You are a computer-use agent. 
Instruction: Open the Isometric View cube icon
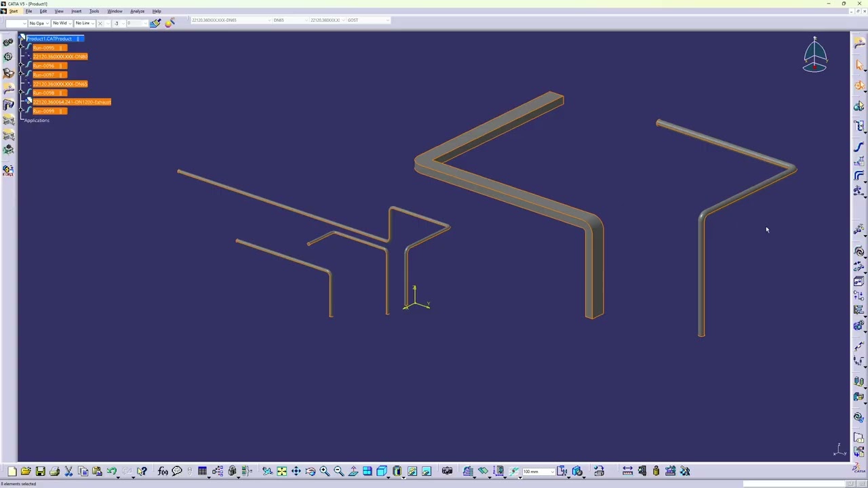tap(382, 471)
